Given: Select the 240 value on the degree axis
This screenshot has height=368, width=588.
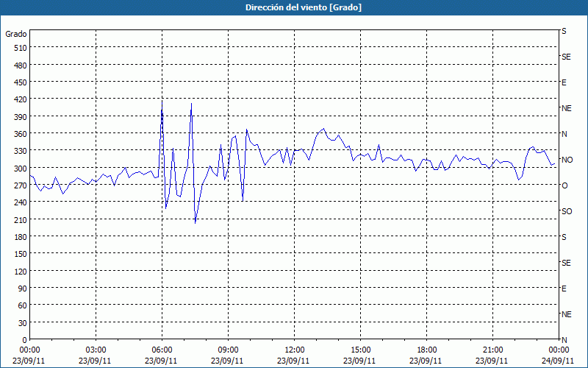Looking at the screenshot, I should coord(21,202).
